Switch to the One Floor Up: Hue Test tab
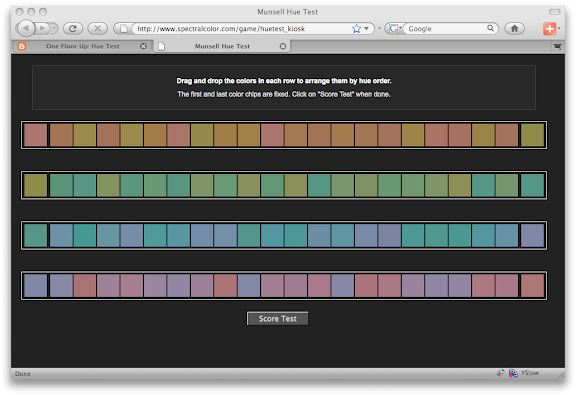The height and width of the screenshot is (395, 576). 83,46
